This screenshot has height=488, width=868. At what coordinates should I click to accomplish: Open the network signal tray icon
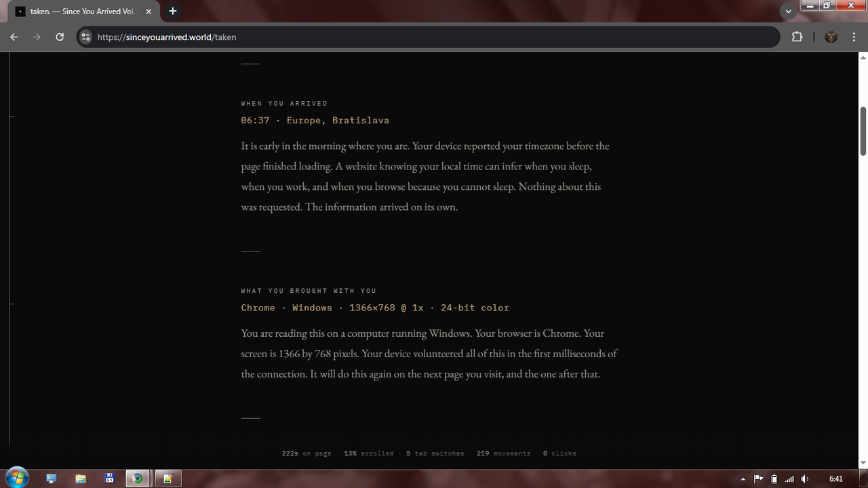789,479
